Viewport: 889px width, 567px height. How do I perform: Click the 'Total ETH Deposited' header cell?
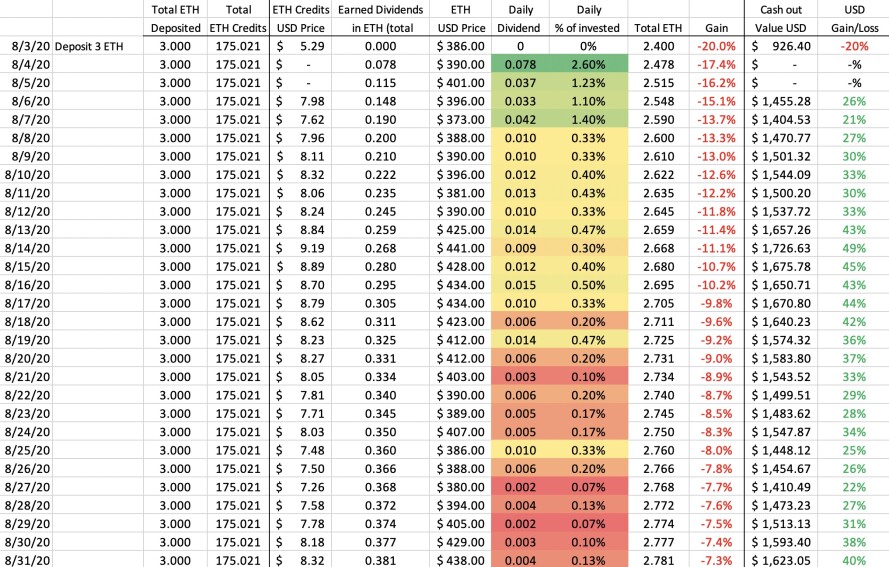tap(175, 19)
